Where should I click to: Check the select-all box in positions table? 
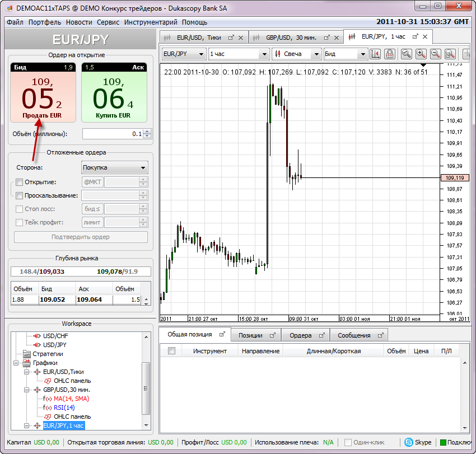171,351
